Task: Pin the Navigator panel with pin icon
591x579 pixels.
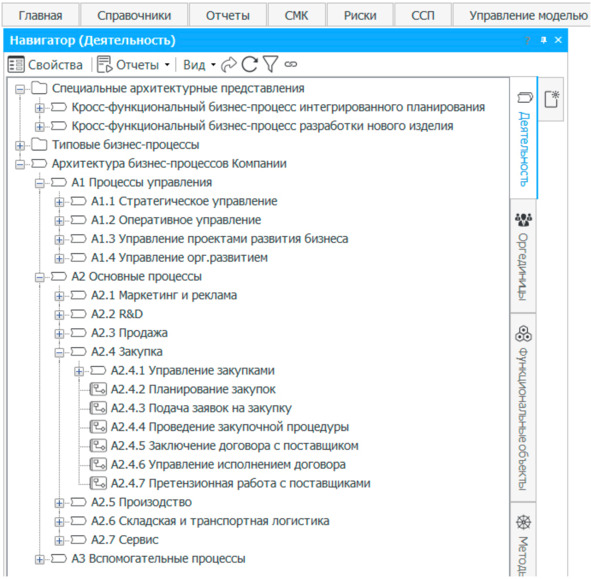Action: pos(544,40)
